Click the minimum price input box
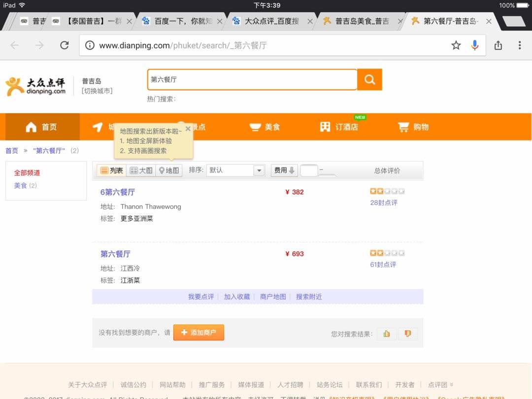This screenshot has height=399, width=532. click(x=309, y=170)
